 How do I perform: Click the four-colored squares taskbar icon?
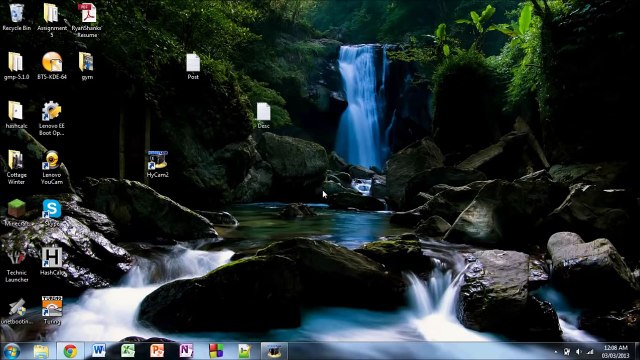pos(216,351)
